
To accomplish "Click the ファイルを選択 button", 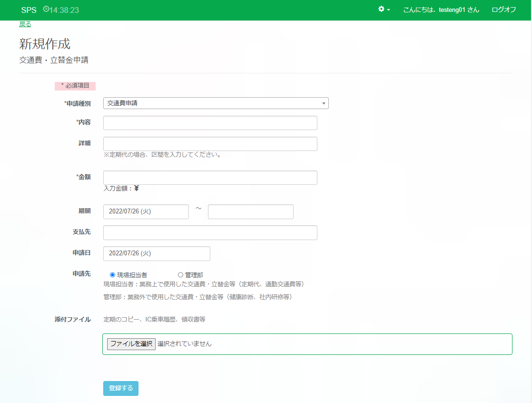I will pyautogui.click(x=131, y=344).
